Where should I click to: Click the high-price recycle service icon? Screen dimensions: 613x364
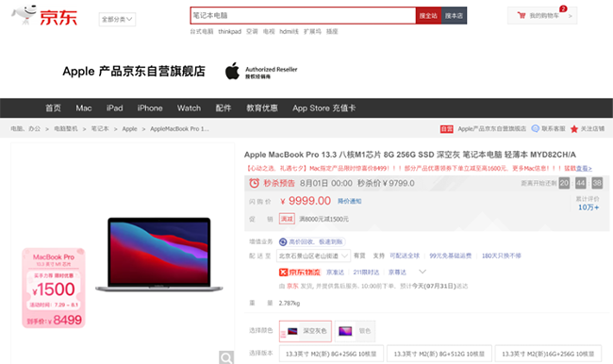pos(283,242)
